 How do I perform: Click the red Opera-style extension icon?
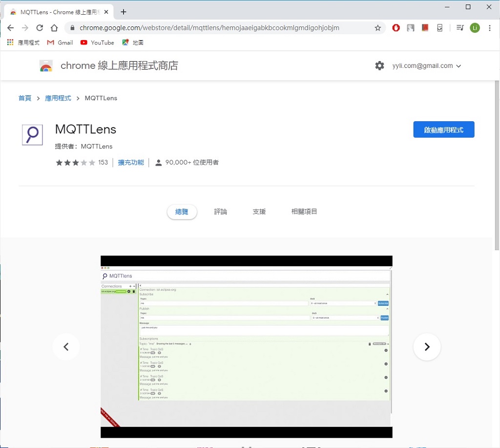click(396, 28)
